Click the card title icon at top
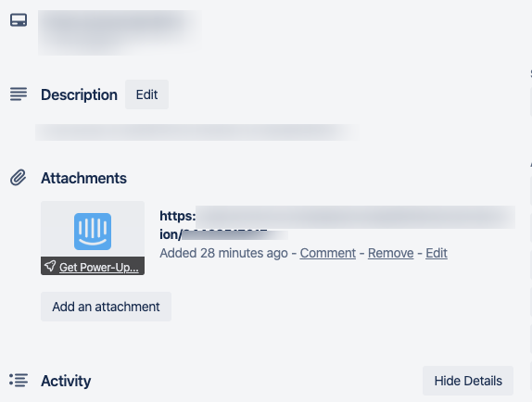The width and height of the screenshot is (532, 402). pos(19,20)
